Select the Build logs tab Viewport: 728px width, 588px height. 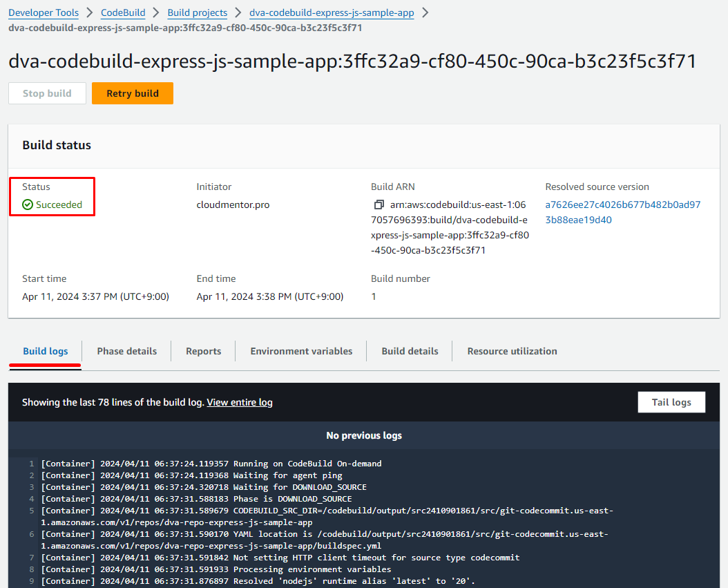(46, 351)
